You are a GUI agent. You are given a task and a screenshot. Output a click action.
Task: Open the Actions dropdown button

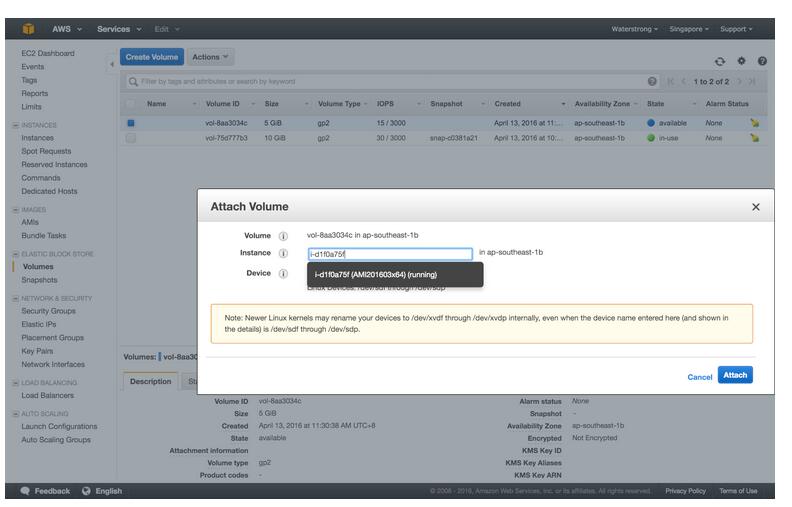(210, 57)
